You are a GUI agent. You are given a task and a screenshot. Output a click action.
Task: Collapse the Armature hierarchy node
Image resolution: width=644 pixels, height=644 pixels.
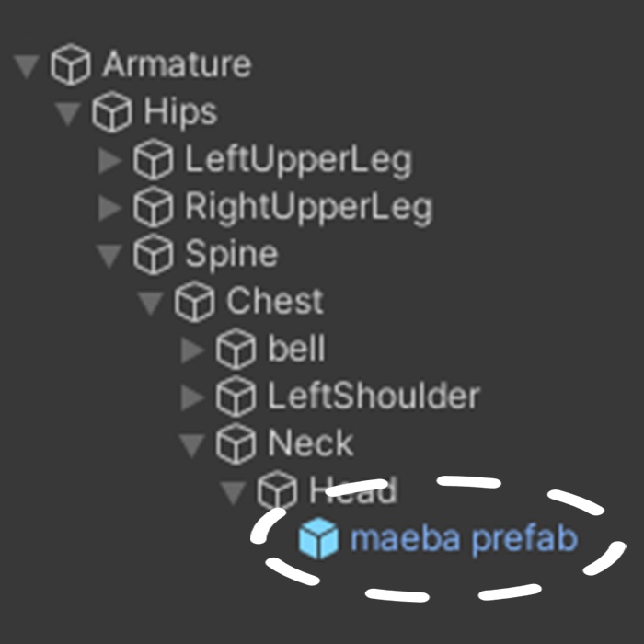pyautogui.click(x=28, y=66)
